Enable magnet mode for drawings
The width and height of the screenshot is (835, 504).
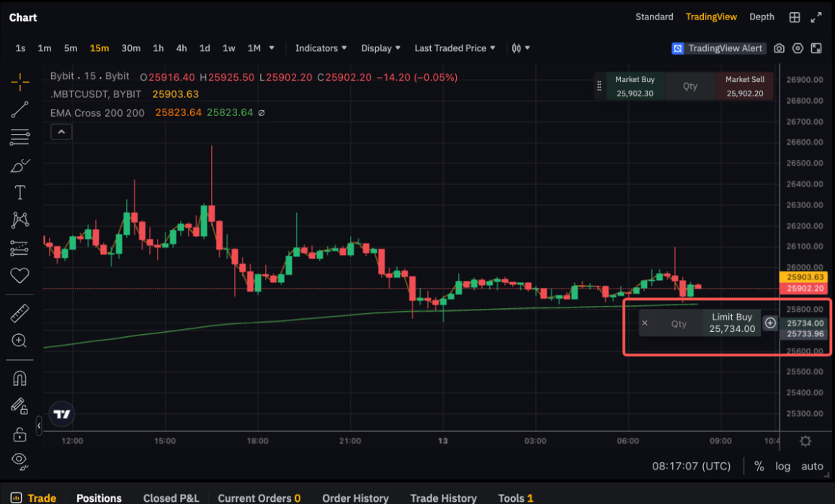[21, 377]
